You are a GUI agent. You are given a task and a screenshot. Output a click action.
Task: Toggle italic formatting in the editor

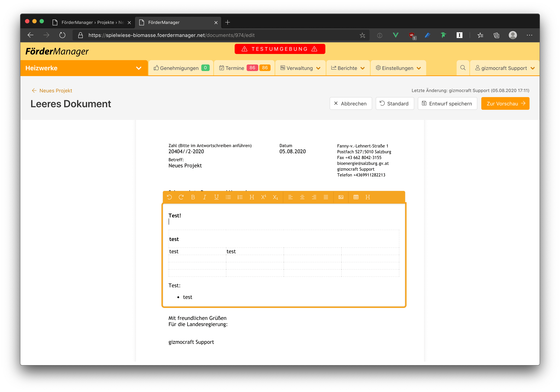(x=205, y=197)
